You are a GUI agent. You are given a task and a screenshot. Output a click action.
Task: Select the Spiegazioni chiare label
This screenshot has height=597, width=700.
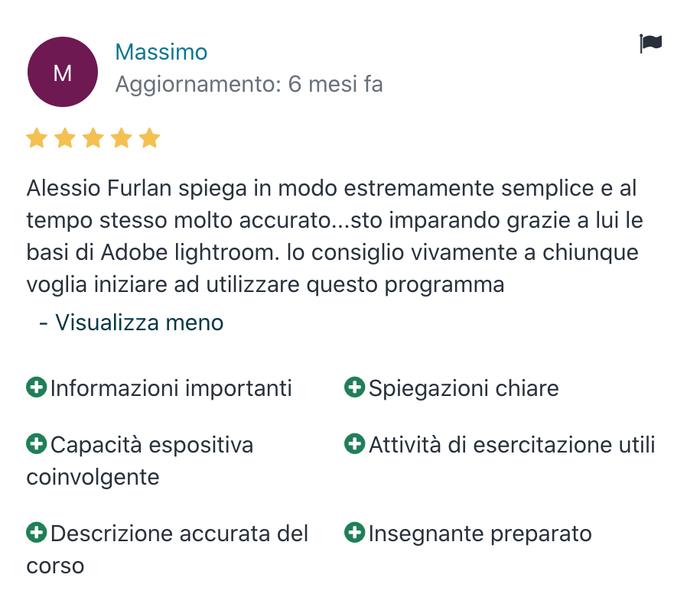pyautogui.click(x=464, y=388)
